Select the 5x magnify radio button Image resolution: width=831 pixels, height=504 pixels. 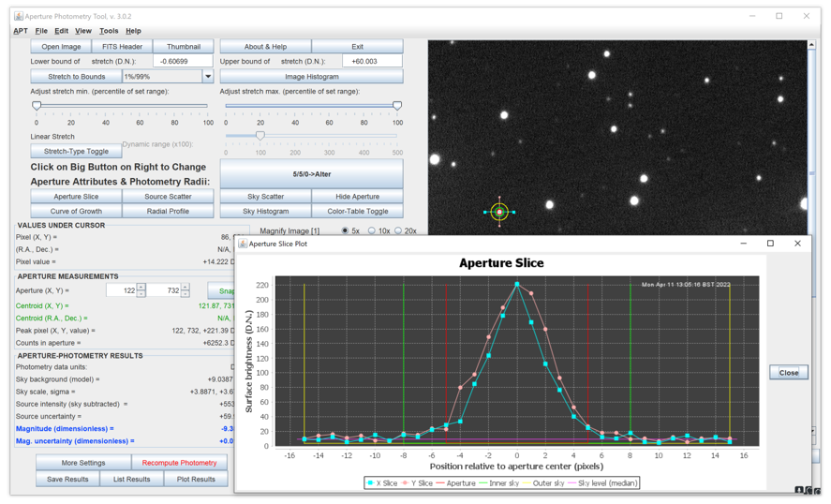point(345,230)
